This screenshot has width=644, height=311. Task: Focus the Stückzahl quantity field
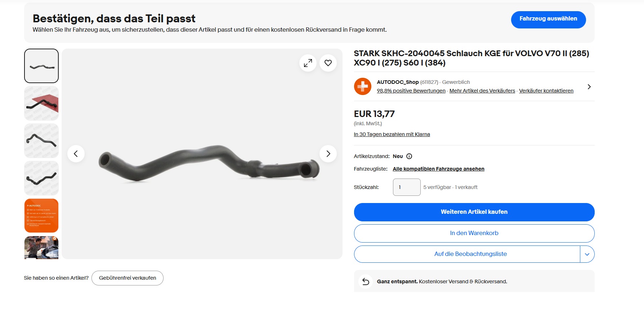407,187
